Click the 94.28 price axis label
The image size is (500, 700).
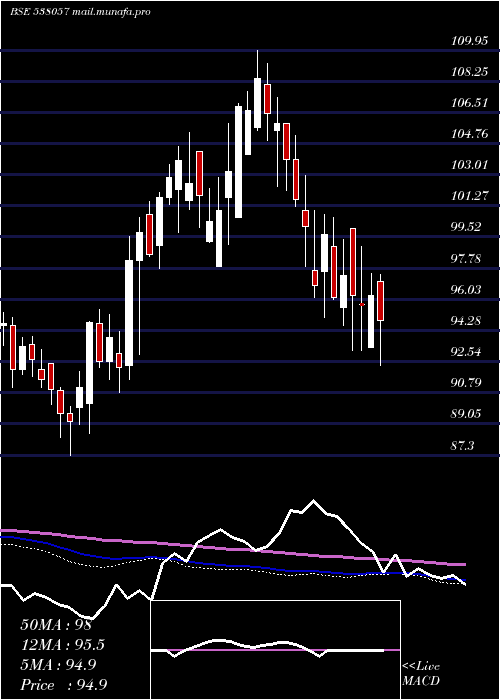click(467, 321)
